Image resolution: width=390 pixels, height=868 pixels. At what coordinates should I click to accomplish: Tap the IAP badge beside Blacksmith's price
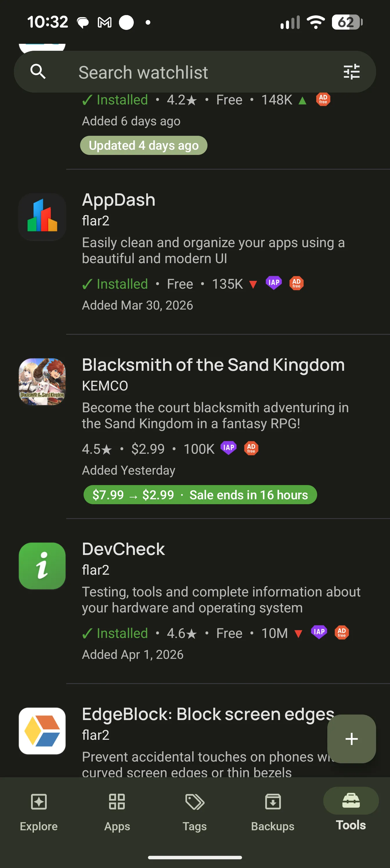coord(229,448)
